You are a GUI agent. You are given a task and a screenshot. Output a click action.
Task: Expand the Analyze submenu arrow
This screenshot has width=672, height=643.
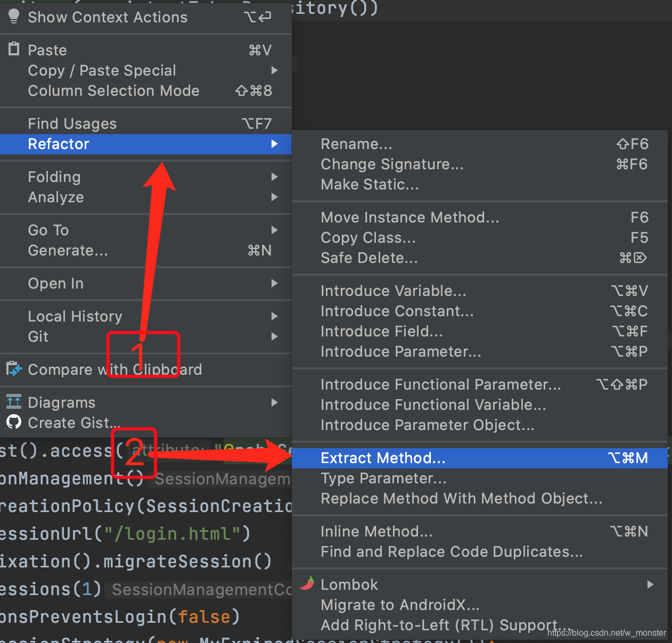click(x=274, y=197)
